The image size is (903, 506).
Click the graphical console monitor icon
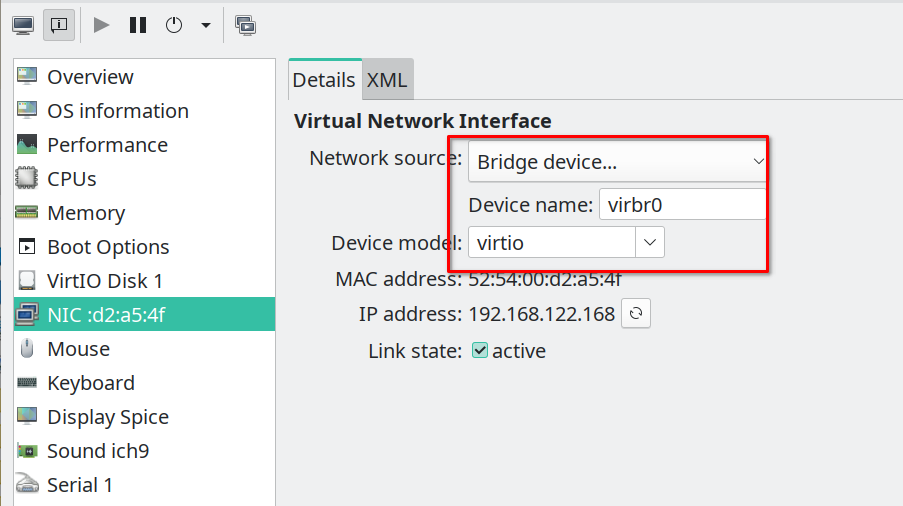(x=23, y=25)
